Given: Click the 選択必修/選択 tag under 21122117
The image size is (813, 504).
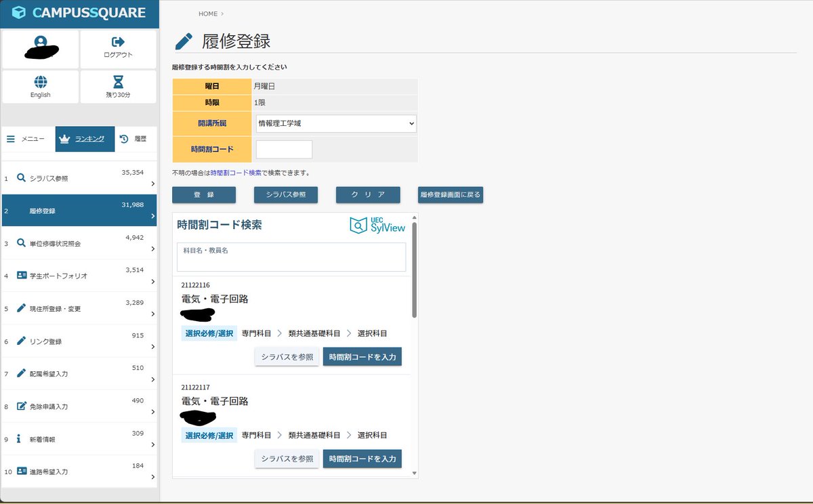Looking at the screenshot, I should click(x=209, y=435).
